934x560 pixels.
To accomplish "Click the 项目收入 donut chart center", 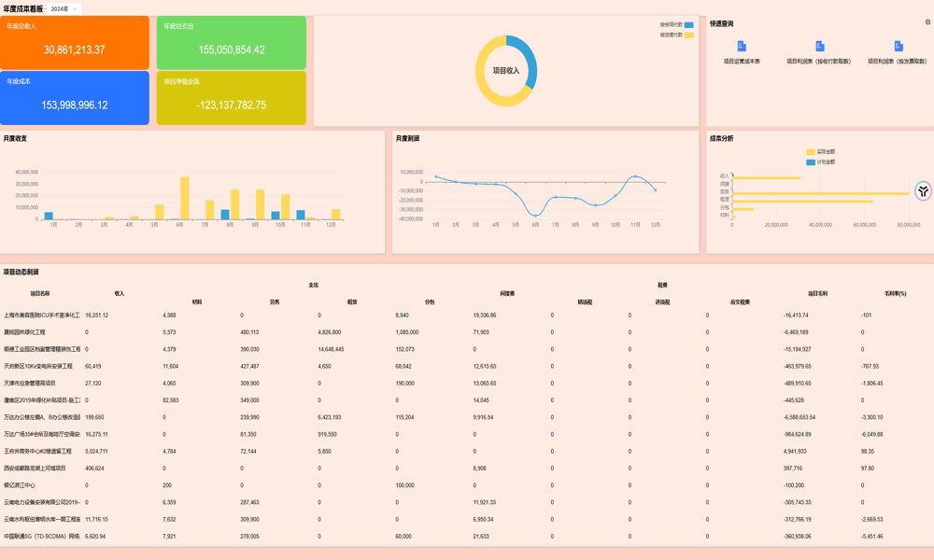I will click(506, 71).
